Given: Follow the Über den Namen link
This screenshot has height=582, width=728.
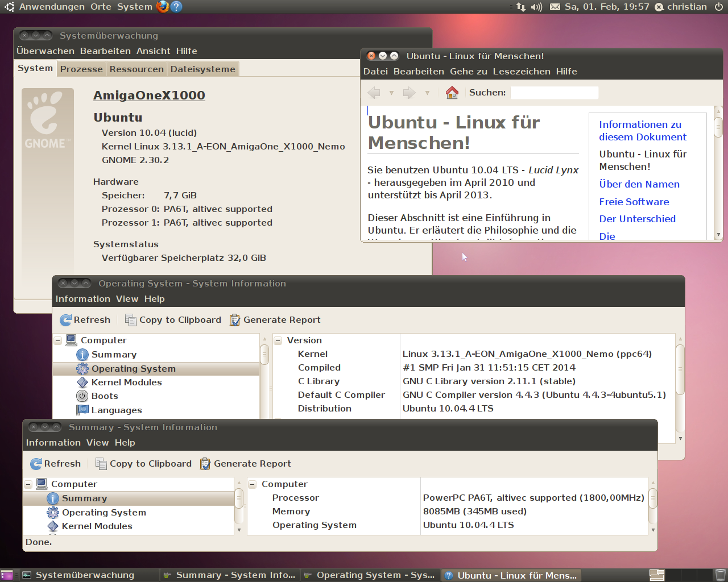Looking at the screenshot, I should click(x=639, y=184).
